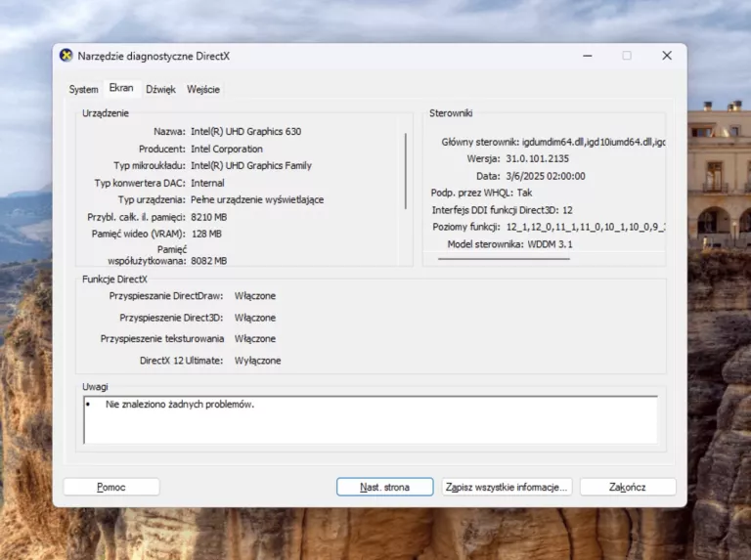Click the Narzędzie diagnostyczne DirectX title bar
Image resolution: width=751 pixels, height=560 pixels.
point(293,56)
